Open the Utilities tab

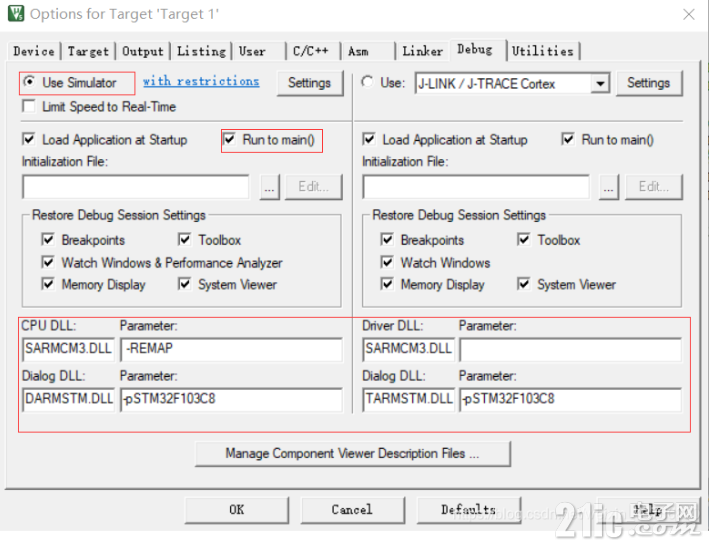pyautogui.click(x=543, y=51)
